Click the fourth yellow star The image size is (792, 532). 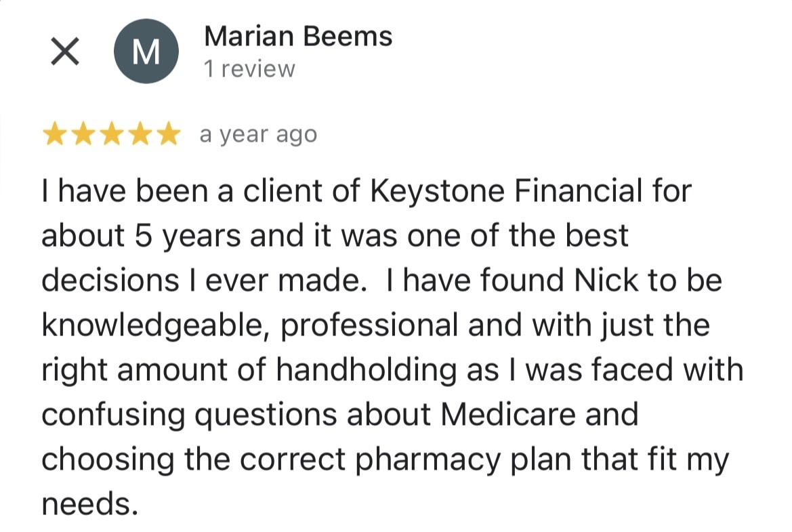click(x=140, y=136)
